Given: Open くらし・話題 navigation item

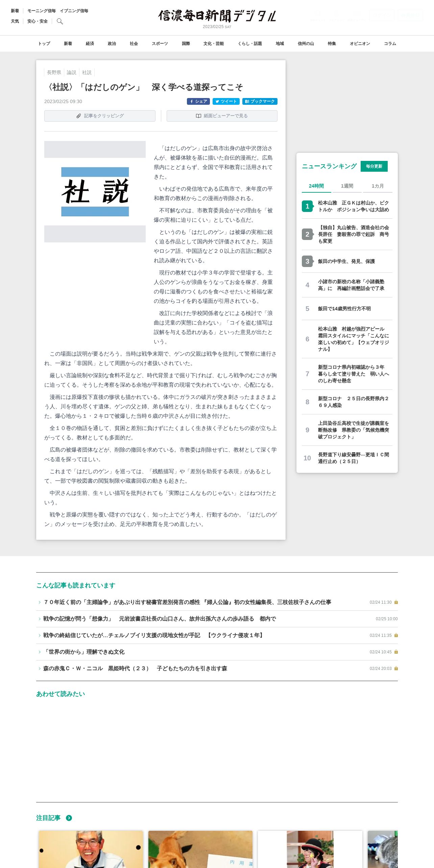Looking at the screenshot, I should tap(250, 44).
